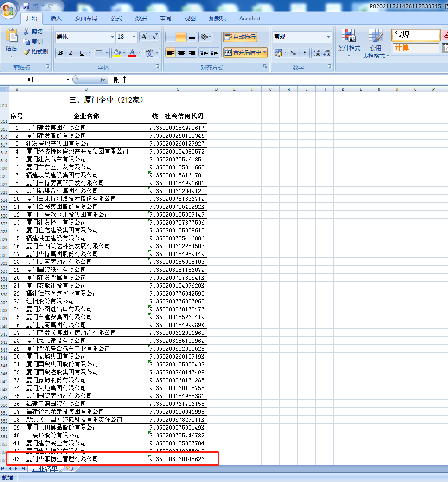
Task: Apply the red font color A
Action: pyautogui.click(x=132, y=53)
